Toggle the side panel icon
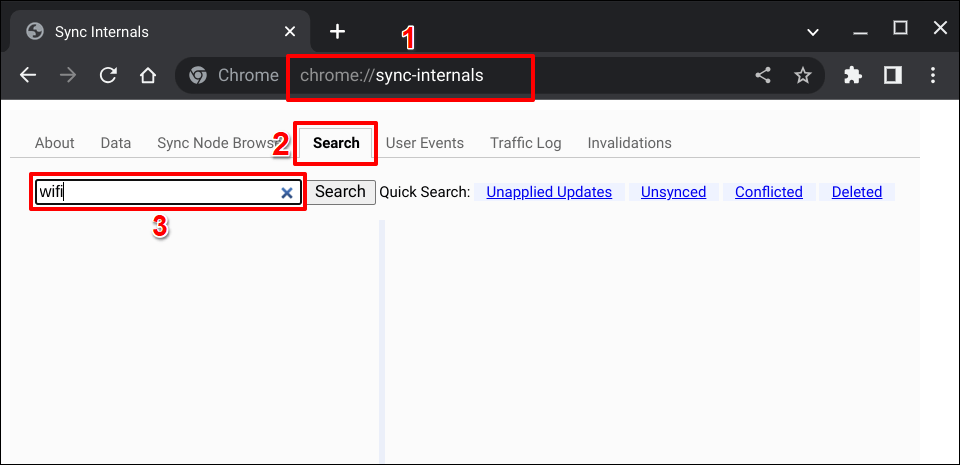The image size is (960, 465). [x=893, y=76]
